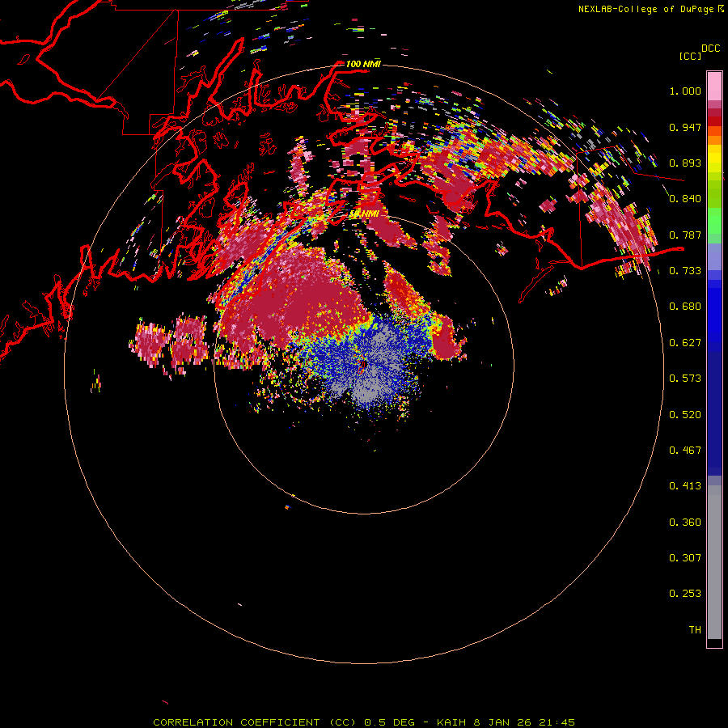Click the 50 NMI range ring label
This screenshot has height=728, width=728.
364,214
